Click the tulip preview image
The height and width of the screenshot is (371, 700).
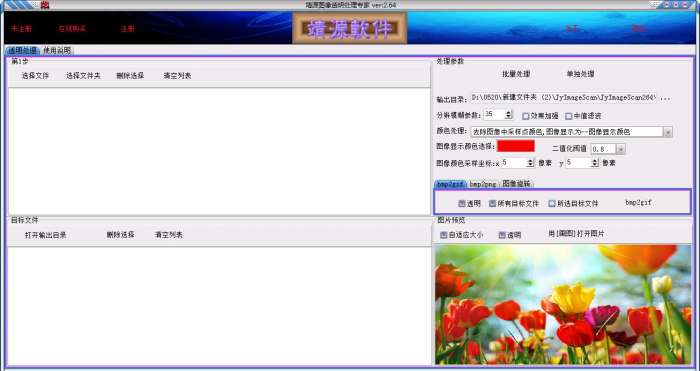click(x=563, y=304)
